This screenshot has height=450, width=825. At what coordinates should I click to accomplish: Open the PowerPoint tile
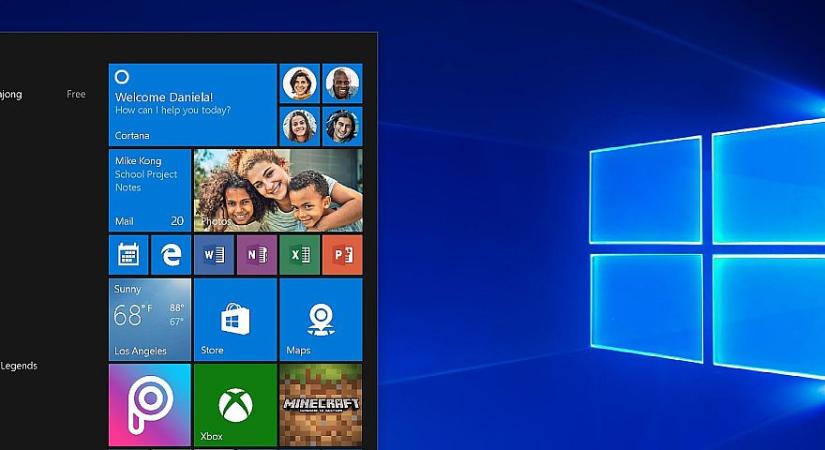click(x=343, y=255)
